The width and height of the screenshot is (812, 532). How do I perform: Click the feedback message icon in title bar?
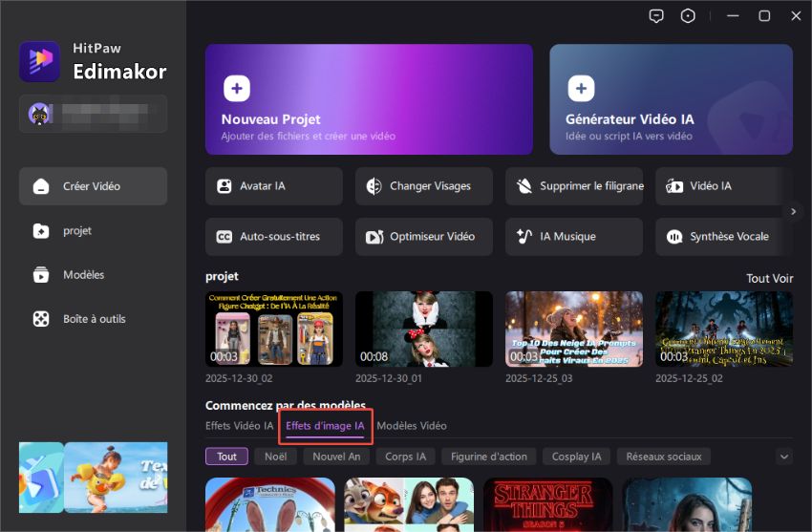pyautogui.click(x=656, y=16)
